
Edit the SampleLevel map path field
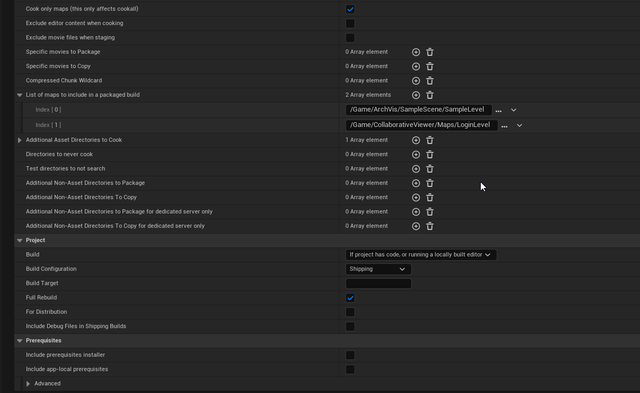pos(418,109)
